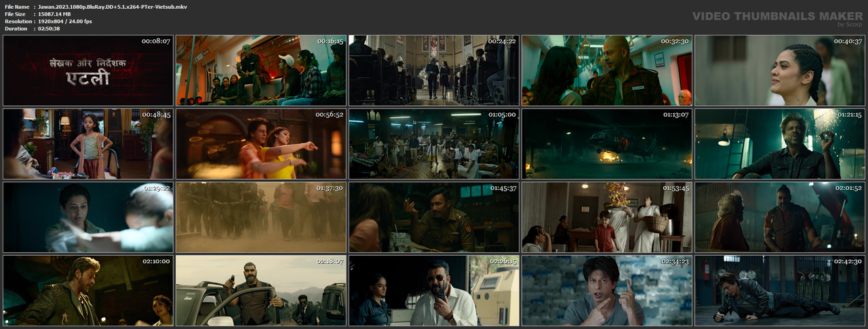
Task: Click the 'Duration' label
Action: point(16,28)
